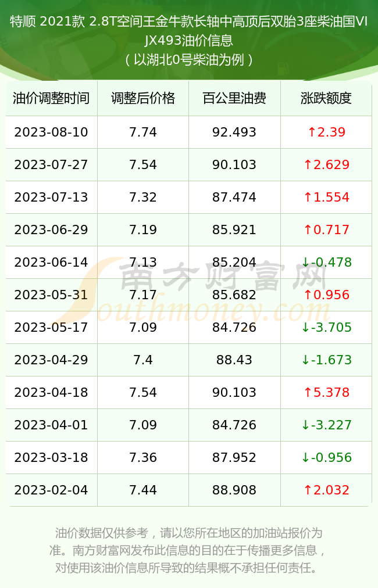
Task: Click the 百公里油费 column header
Action: 234,98
